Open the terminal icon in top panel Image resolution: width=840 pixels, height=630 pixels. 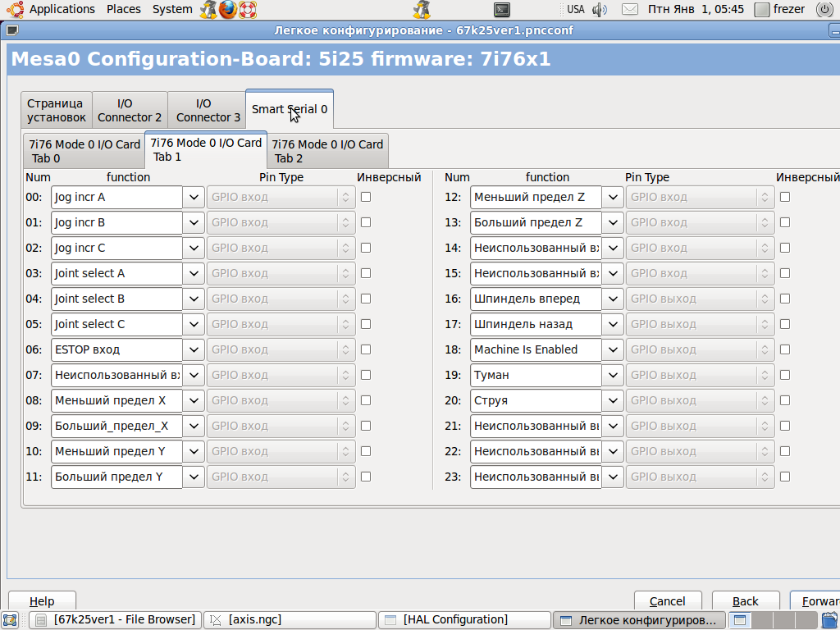[x=502, y=9]
